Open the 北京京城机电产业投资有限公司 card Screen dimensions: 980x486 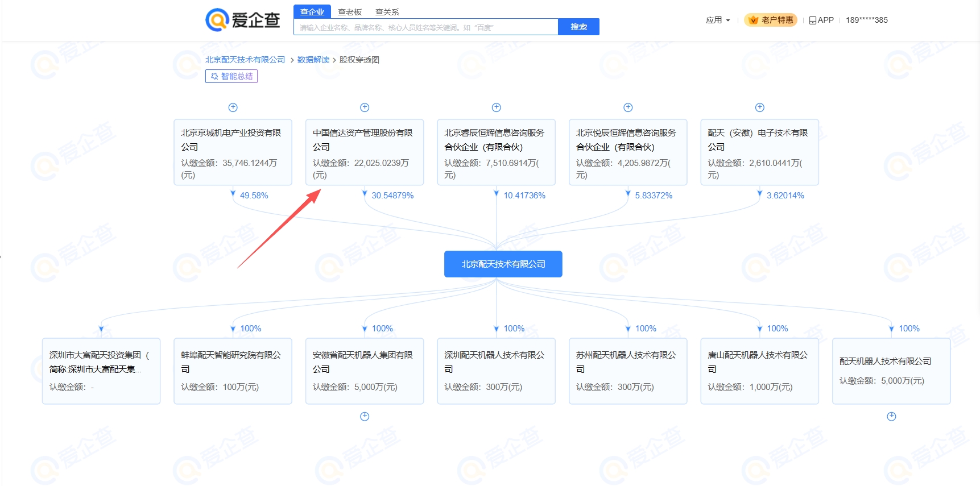[x=233, y=152]
